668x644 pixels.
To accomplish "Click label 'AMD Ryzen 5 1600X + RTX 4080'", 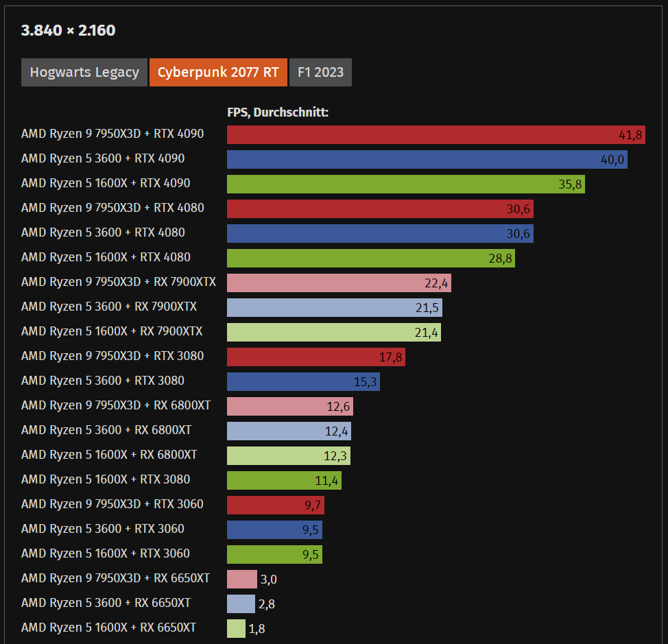I will click(106, 257).
